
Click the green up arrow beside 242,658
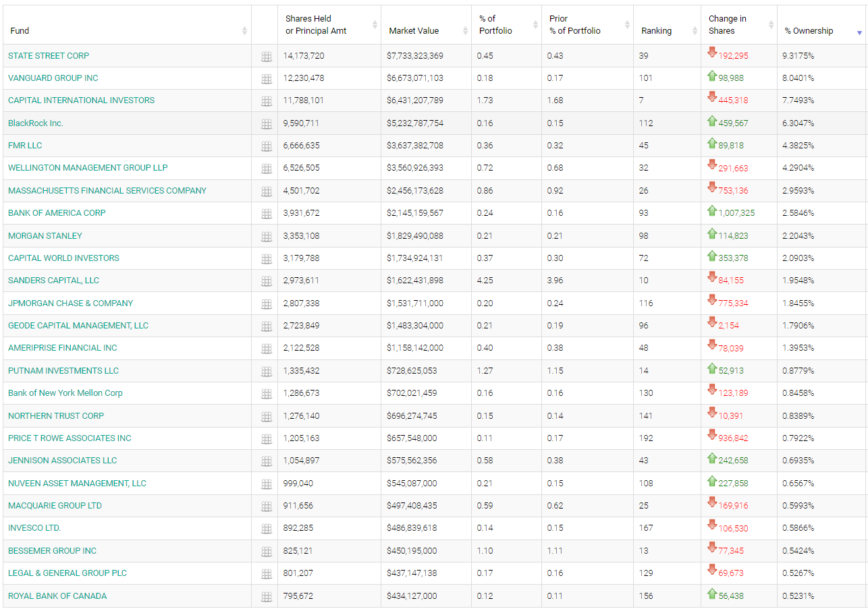click(711, 458)
